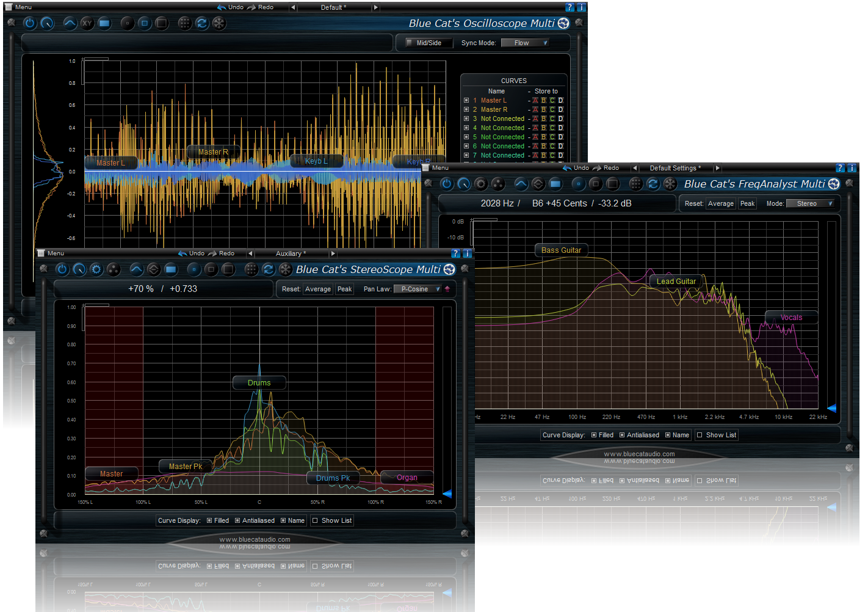Go to previous preset before Default in Oscilloscope
Screen dimensions: 868x612
point(294,7)
